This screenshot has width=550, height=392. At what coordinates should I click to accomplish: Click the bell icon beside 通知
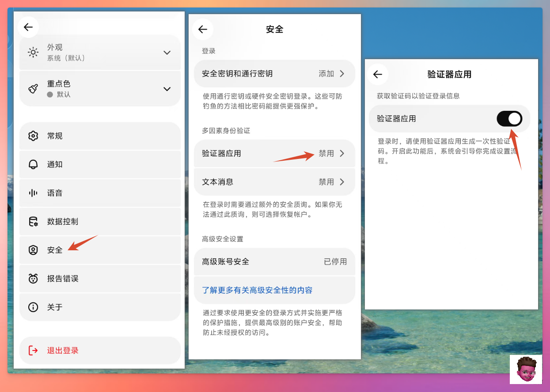(33, 164)
